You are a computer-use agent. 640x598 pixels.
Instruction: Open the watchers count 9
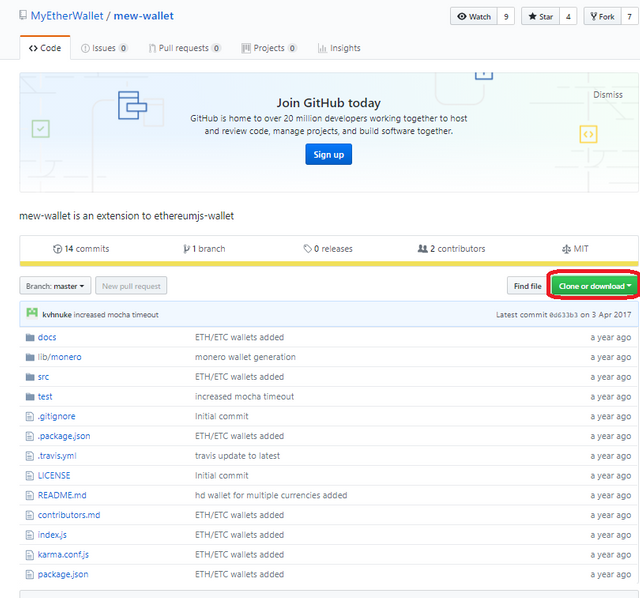[x=506, y=16]
